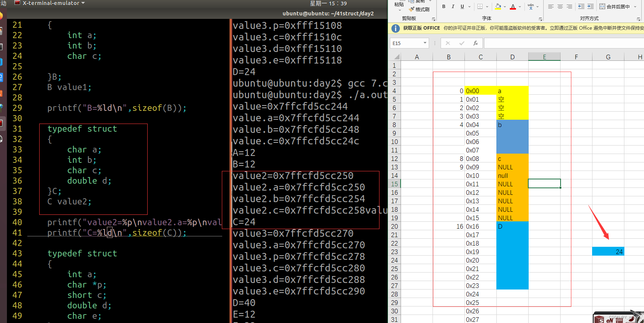
Task: Click sizeof(C) on line 41
Action: [x=157, y=233]
